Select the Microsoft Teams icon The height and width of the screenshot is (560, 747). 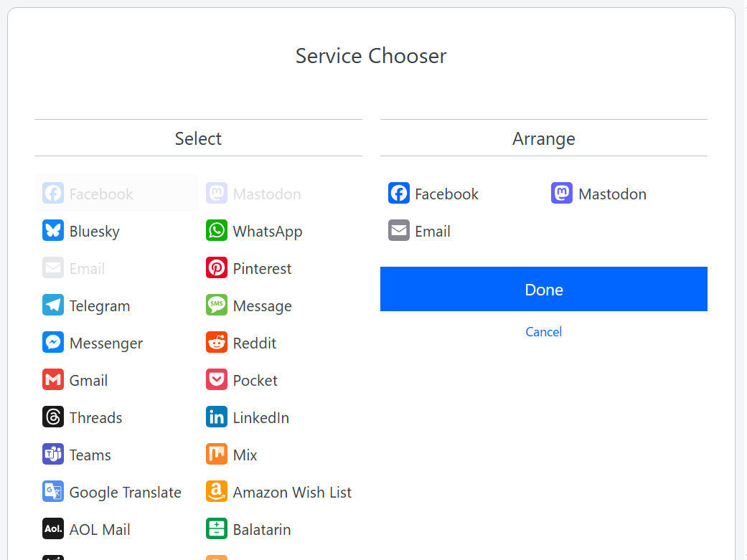[53, 455]
